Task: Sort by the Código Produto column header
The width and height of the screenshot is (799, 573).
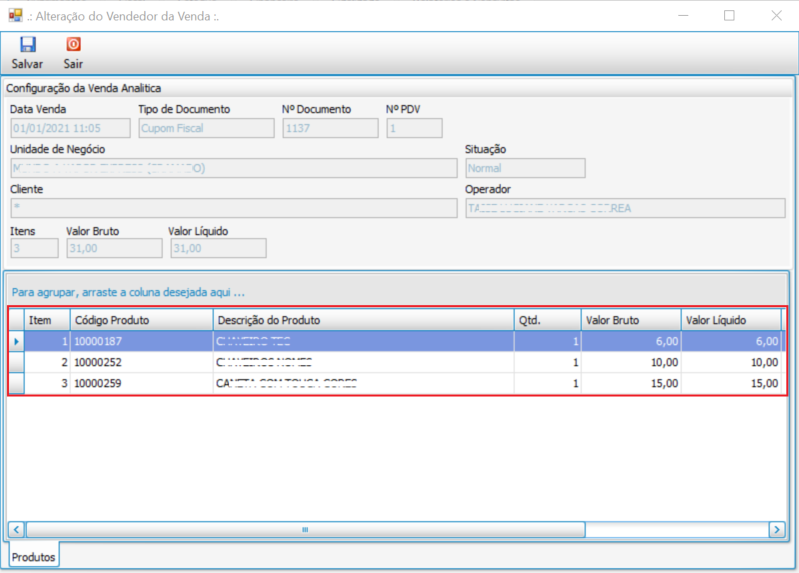Action: coord(141,320)
